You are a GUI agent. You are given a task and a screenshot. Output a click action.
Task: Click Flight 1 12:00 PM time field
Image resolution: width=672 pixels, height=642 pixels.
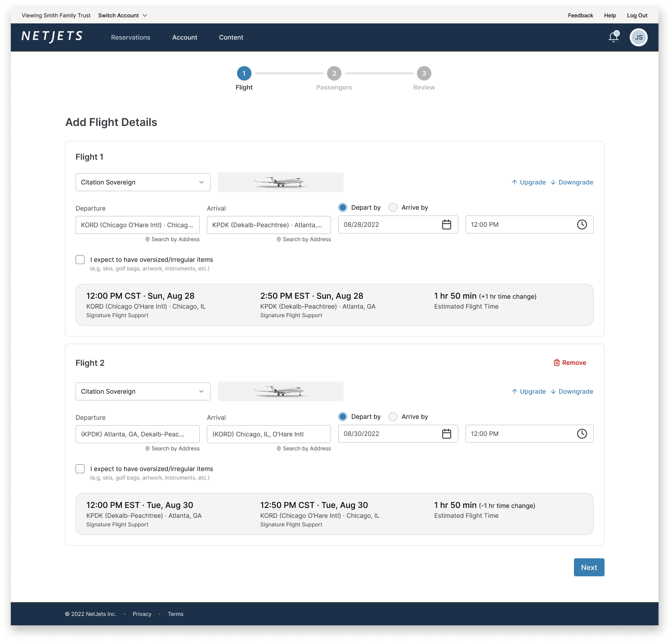pyautogui.click(x=529, y=224)
